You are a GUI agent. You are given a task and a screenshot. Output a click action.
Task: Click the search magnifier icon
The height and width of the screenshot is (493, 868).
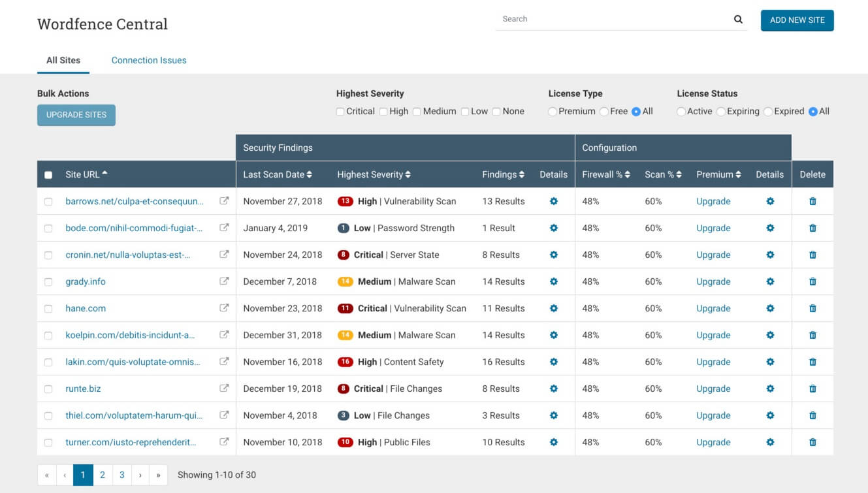pyautogui.click(x=738, y=20)
